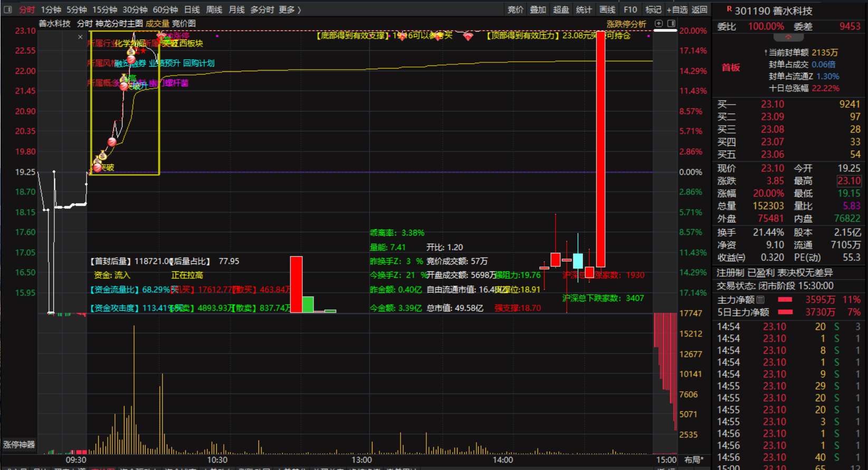The width and height of the screenshot is (868, 470).
Task: Click the 涨停神器 label in volume pane
Action: pos(19,445)
